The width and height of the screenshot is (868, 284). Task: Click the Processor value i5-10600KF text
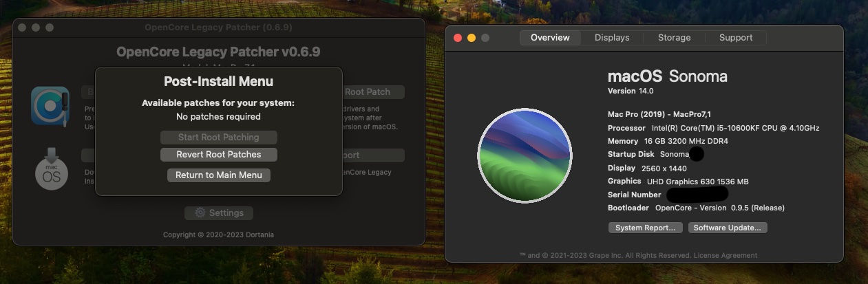pos(735,128)
